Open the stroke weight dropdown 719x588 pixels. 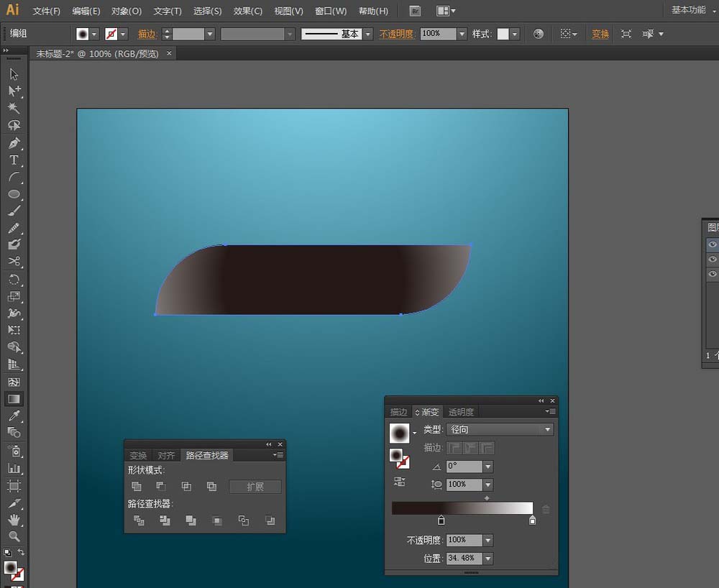click(x=209, y=34)
